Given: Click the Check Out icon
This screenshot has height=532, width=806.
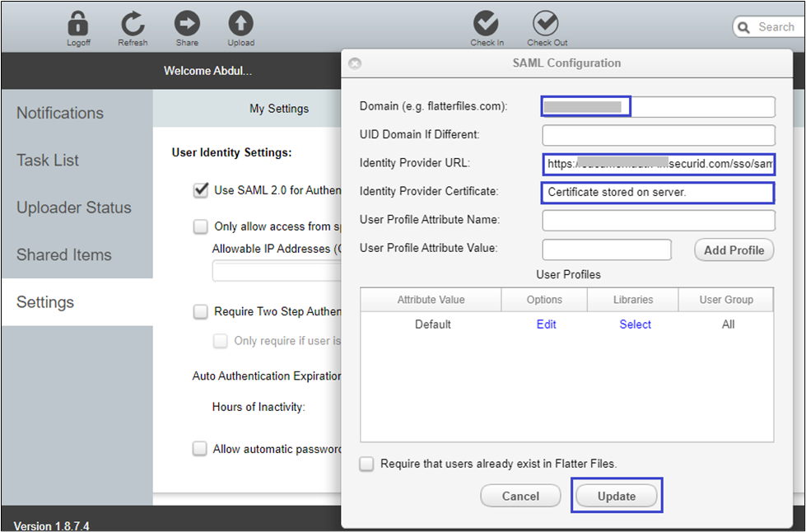Looking at the screenshot, I should coord(546,24).
